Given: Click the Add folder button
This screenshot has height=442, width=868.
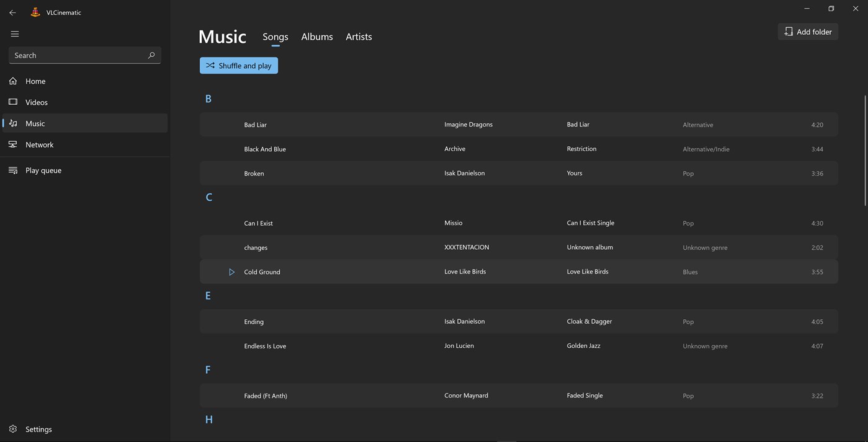Looking at the screenshot, I should (808, 32).
